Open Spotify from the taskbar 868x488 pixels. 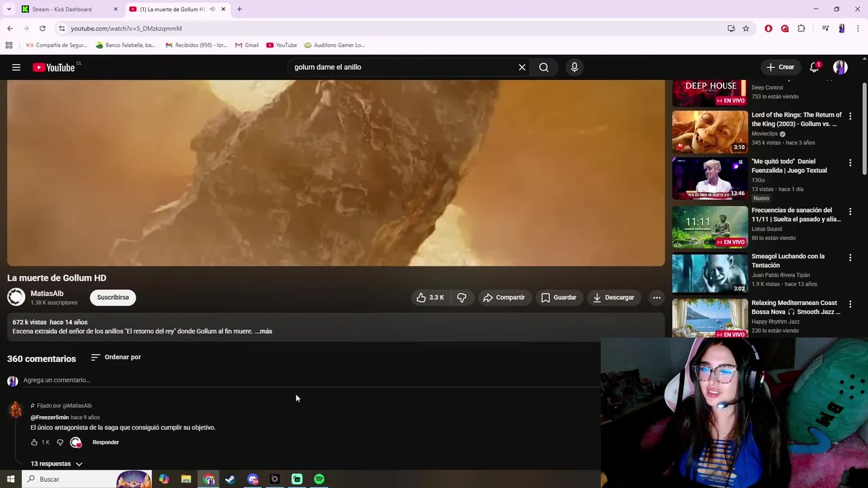click(319, 479)
